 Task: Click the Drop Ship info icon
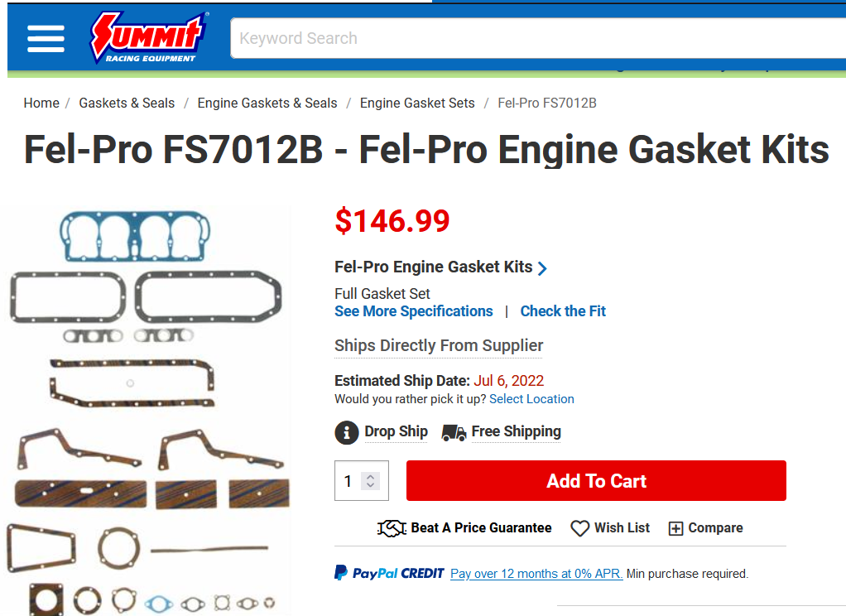346,432
